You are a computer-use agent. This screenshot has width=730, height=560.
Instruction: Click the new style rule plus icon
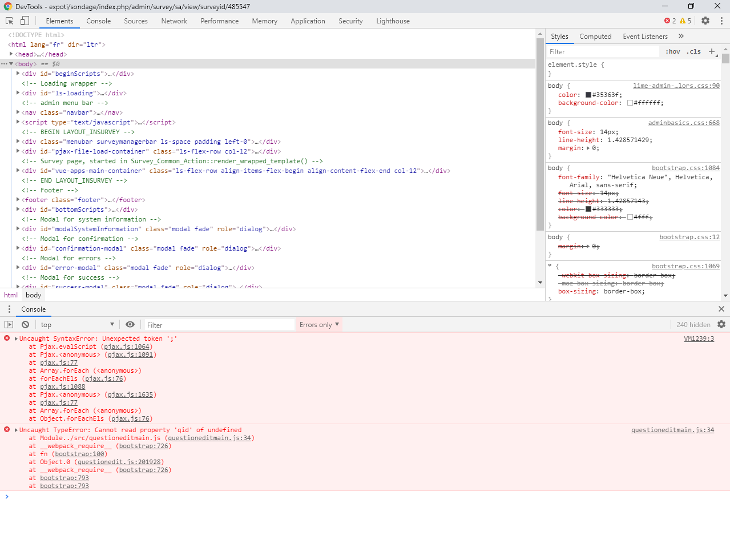pyautogui.click(x=712, y=52)
